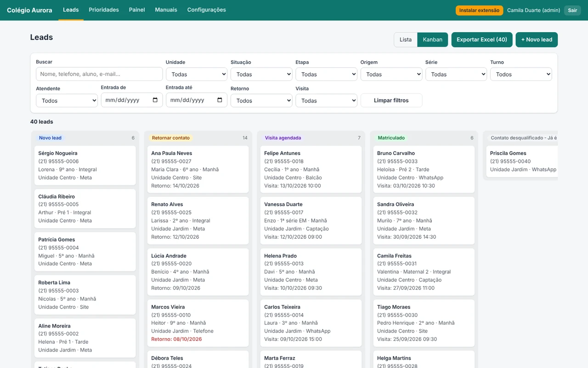
Task: Click the Retornar contato column label
Action: [x=171, y=138]
